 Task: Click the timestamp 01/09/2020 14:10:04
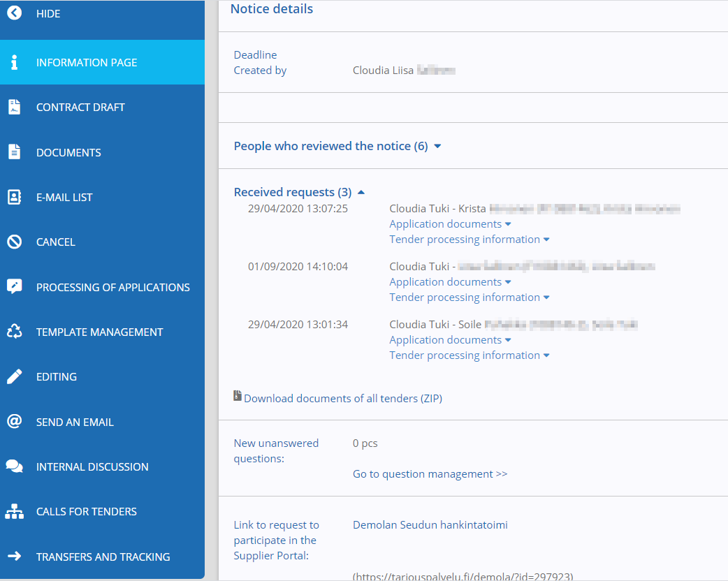point(298,267)
